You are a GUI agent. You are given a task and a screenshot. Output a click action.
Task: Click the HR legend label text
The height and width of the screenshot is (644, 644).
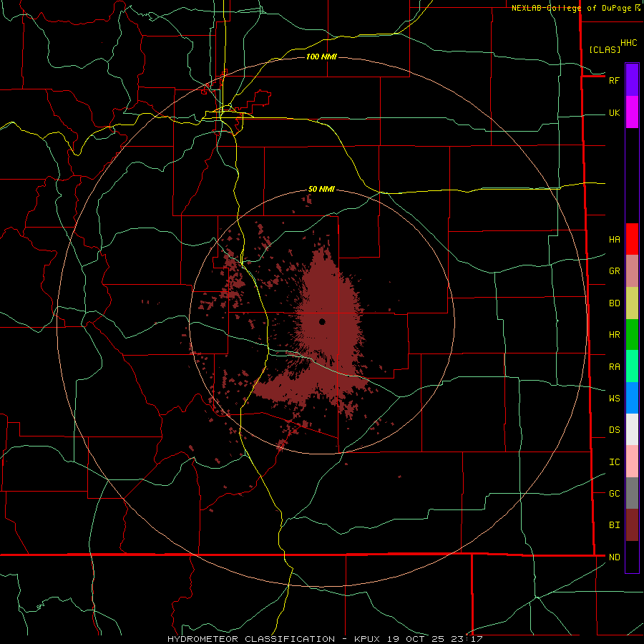[614, 335]
